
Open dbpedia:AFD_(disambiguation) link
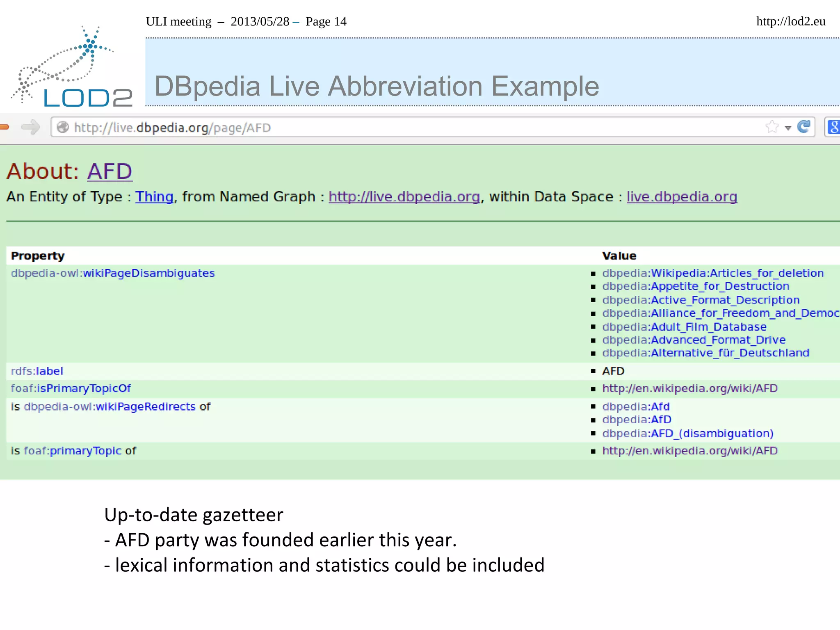point(688,434)
